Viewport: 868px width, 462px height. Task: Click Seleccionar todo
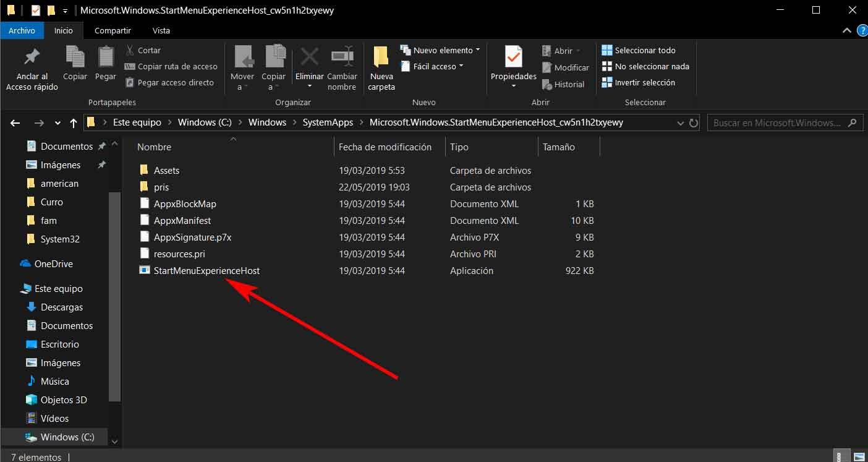click(x=639, y=50)
